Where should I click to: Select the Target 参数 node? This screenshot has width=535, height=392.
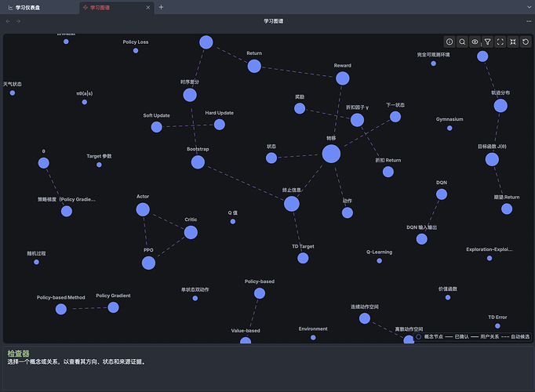click(x=99, y=165)
